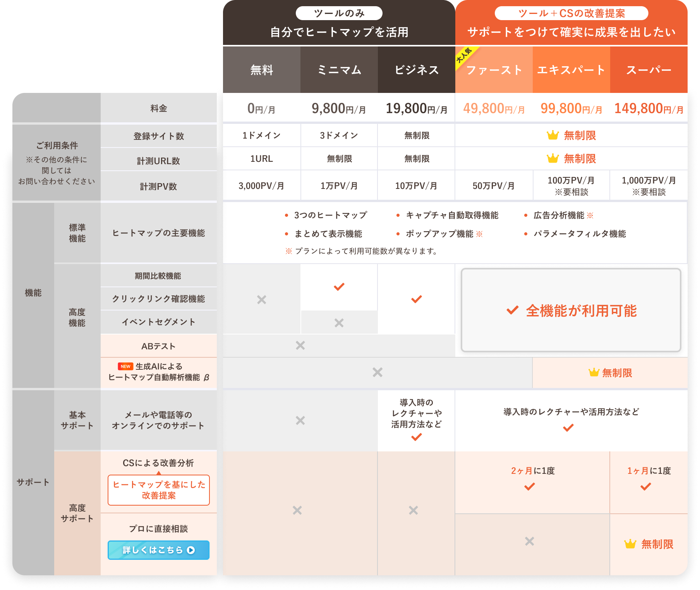700x590 pixels.
Task: Click the 期間比較機能 row label
Action: pos(158,276)
